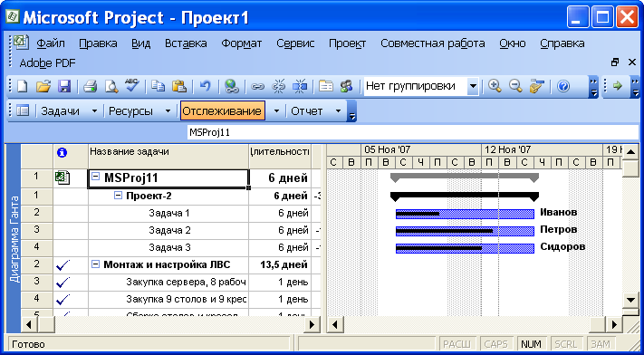Viewport: 644px width, 355px height.
Task: Open the Справка menu
Action: click(562, 43)
